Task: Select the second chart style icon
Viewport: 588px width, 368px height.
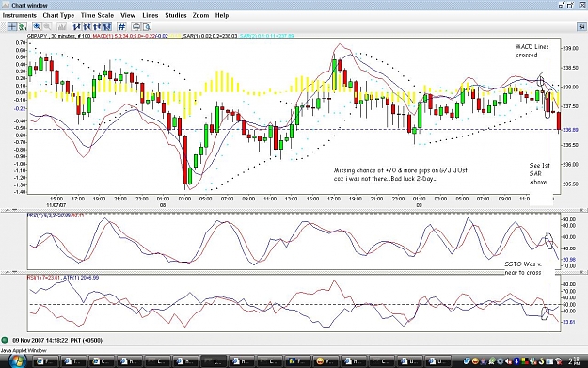Action: (87, 26)
